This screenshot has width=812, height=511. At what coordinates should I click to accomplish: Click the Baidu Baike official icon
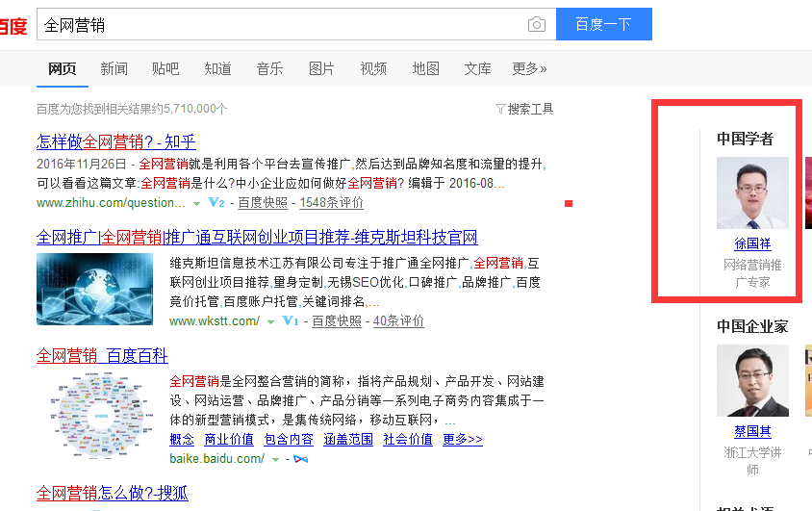(x=300, y=459)
